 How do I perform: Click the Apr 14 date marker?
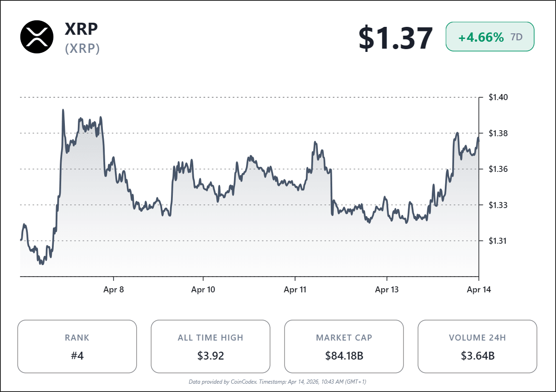point(479,290)
